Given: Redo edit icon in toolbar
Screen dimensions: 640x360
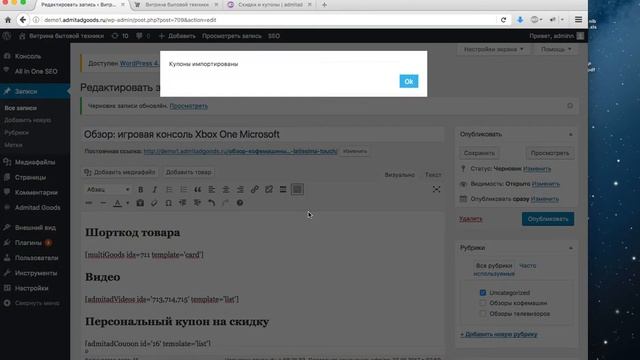Looking at the screenshot, I should click(x=225, y=203).
